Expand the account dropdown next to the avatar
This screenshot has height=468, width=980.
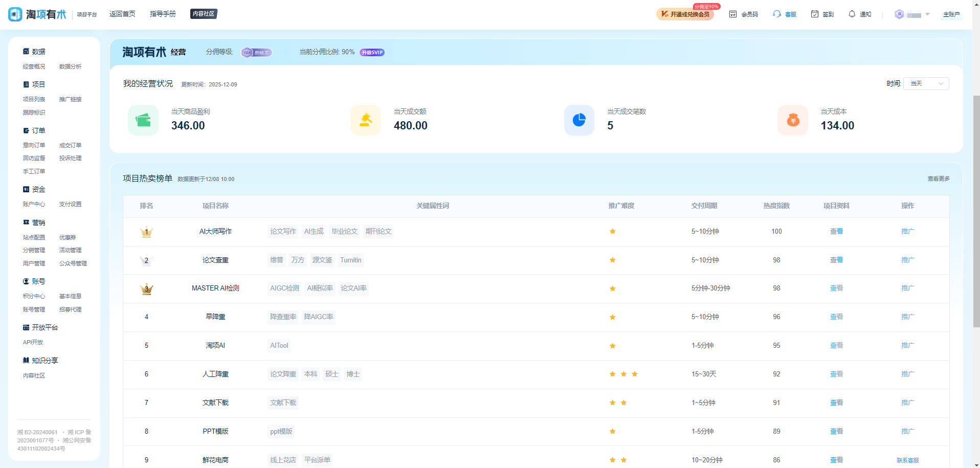(x=927, y=14)
